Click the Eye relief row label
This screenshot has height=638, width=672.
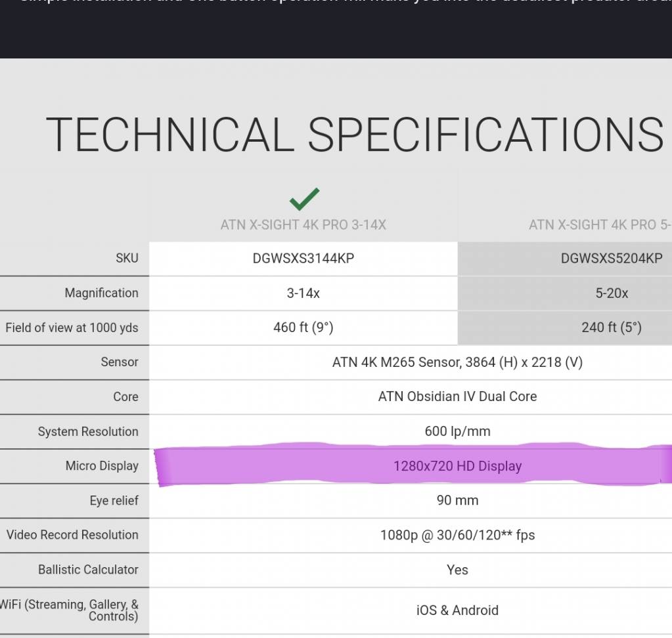pyautogui.click(x=114, y=500)
